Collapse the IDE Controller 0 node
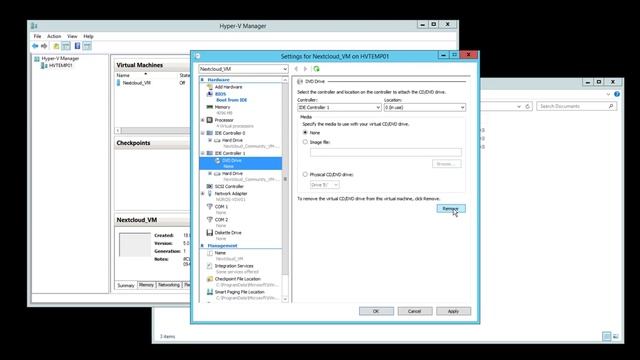640x360 pixels. point(203,133)
